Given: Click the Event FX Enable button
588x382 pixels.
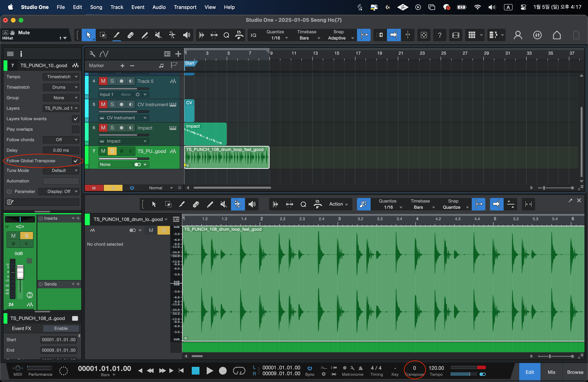Looking at the screenshot, I should tap(61, 328).
